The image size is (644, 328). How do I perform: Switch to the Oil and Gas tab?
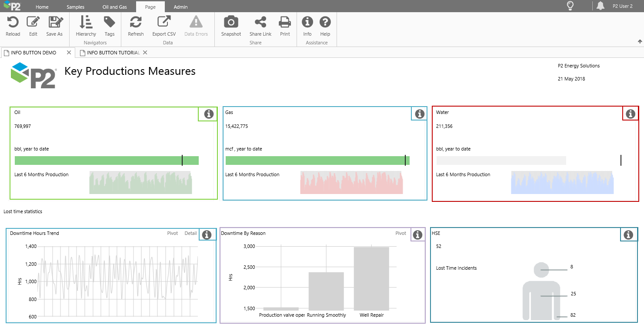click(114, 7)
